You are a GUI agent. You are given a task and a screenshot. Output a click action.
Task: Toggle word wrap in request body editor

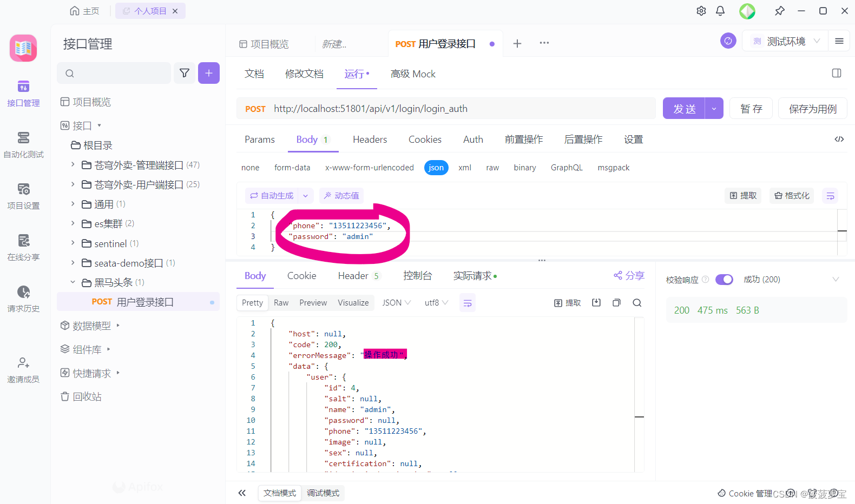830,196
